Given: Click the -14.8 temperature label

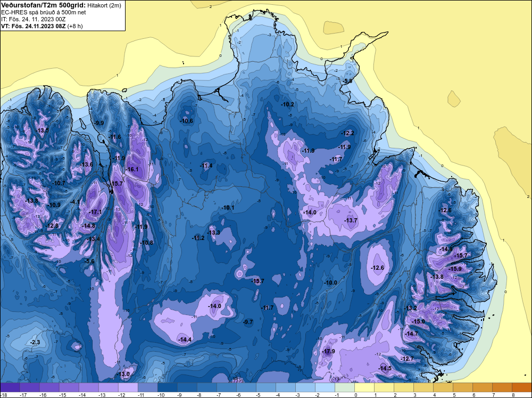Looking at the screenshot, I should [89, 226].
